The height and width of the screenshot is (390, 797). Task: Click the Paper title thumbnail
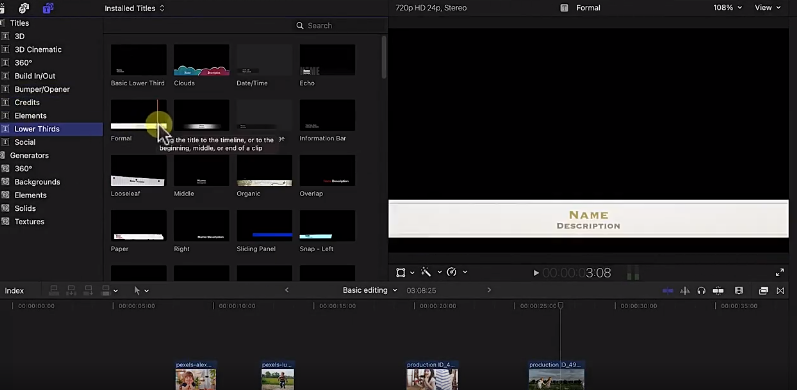click(138, 226)
